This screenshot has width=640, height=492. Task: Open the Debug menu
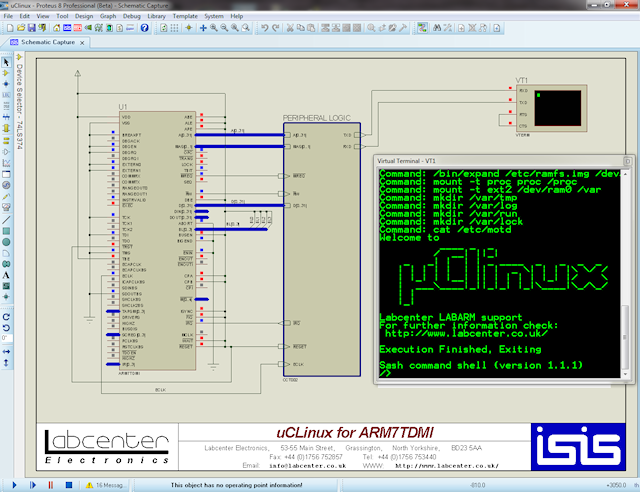pyautogui.click(x=131, y=16)
